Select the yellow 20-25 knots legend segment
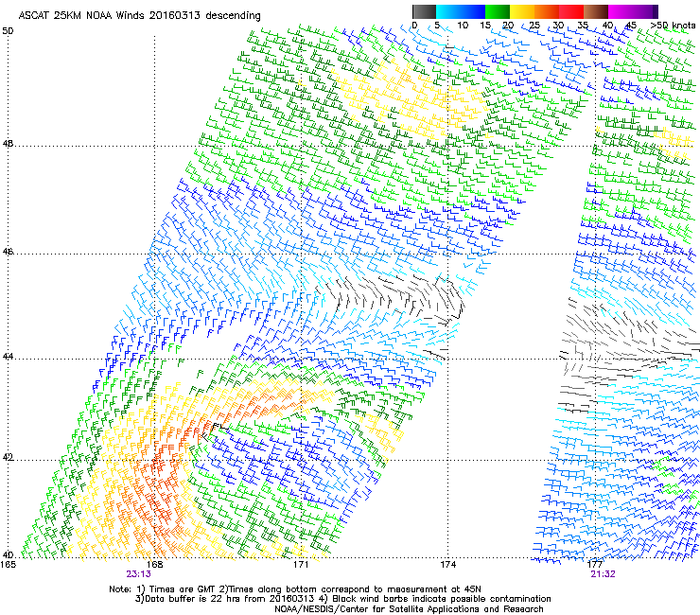Viewport: 700px width, 615px height. tap(522, 11)
